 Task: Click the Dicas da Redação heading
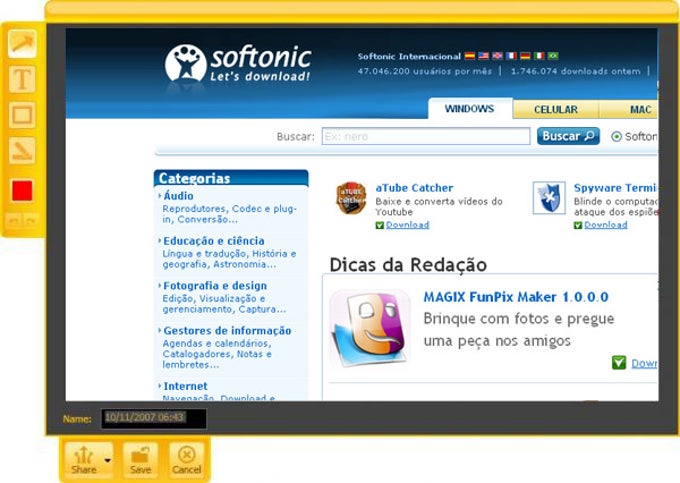pyautogui.click(x=408, y=265)
